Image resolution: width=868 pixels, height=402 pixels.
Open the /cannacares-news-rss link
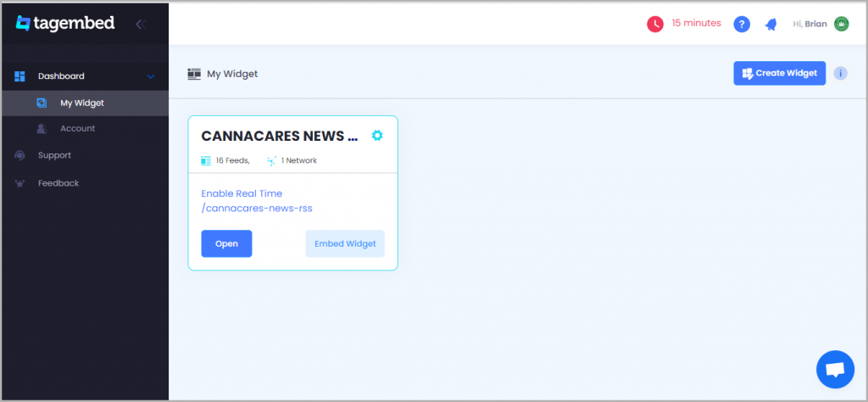(x=257, y=209)
